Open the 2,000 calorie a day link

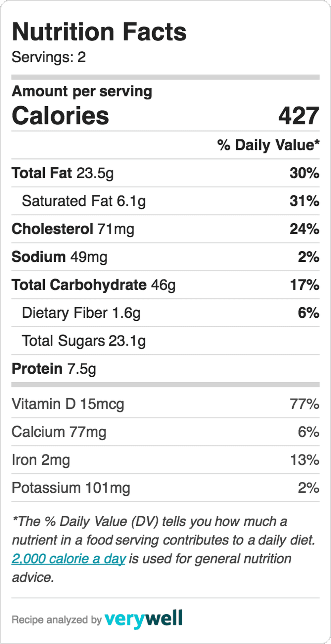tap(69, 559)
